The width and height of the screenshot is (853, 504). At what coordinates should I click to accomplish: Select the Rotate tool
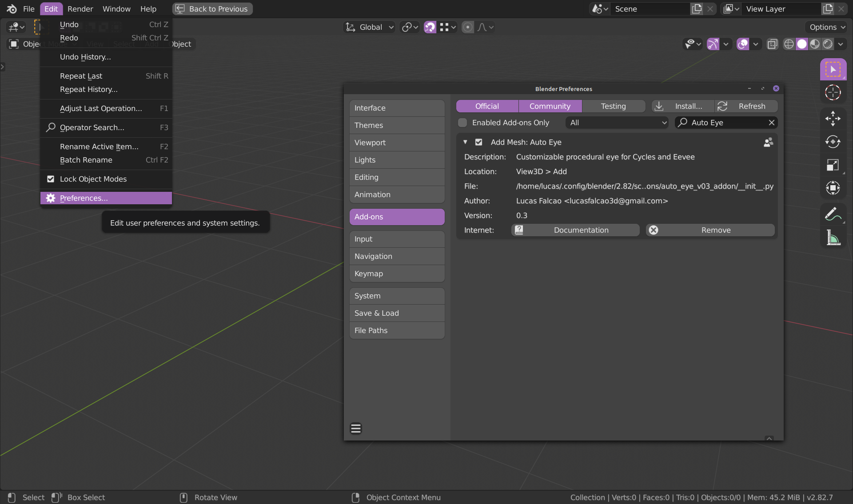click(x=833, y=142)
